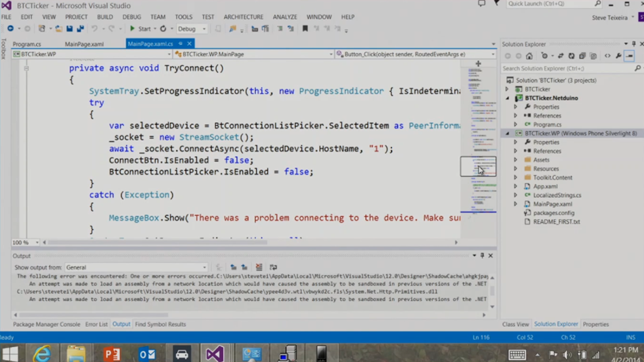Image resolution: width=644 pixels, height=362 pixels.
Task: Collapse all items in Solution Explorer
Action: coord(582,56)
